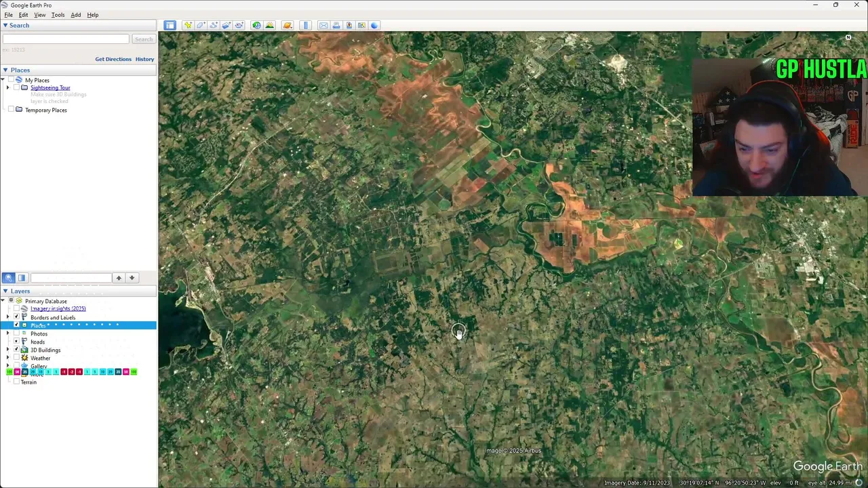Show sunlight across the landscape icon
Screen dimensions: 868x488
coord(269,25)
